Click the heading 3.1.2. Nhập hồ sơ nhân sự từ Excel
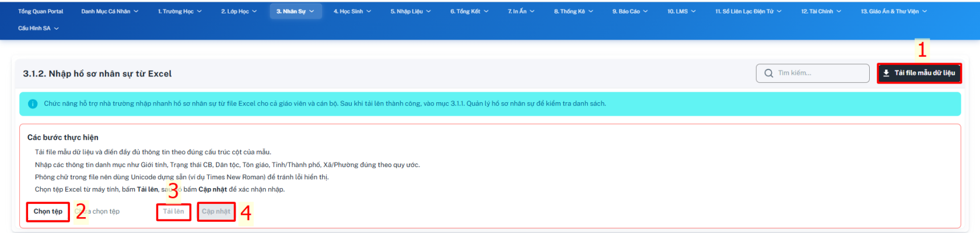The image size is (980, 233). [x=97, y=74]
